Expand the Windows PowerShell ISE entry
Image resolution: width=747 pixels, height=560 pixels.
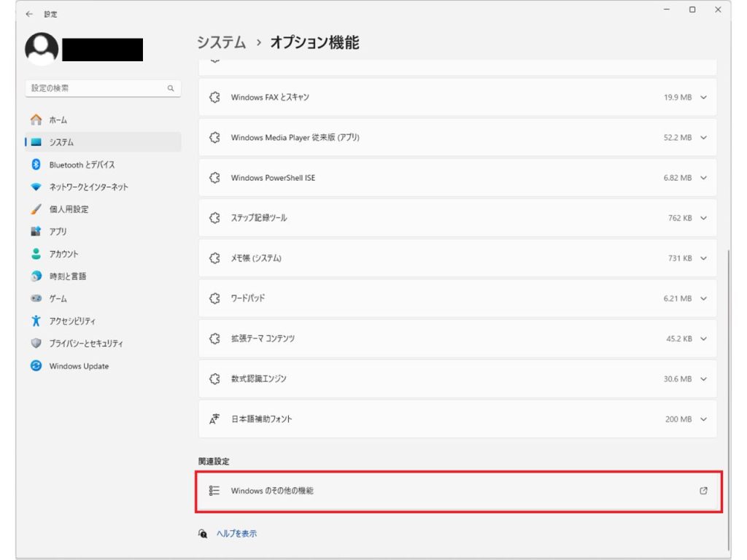pos(703,177)
